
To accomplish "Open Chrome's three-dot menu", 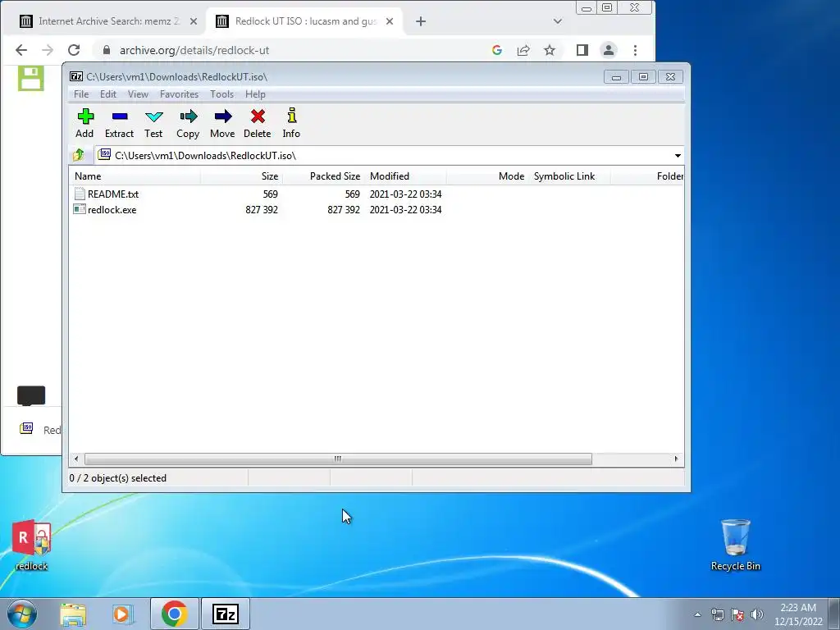I will (x=636, y=50).
